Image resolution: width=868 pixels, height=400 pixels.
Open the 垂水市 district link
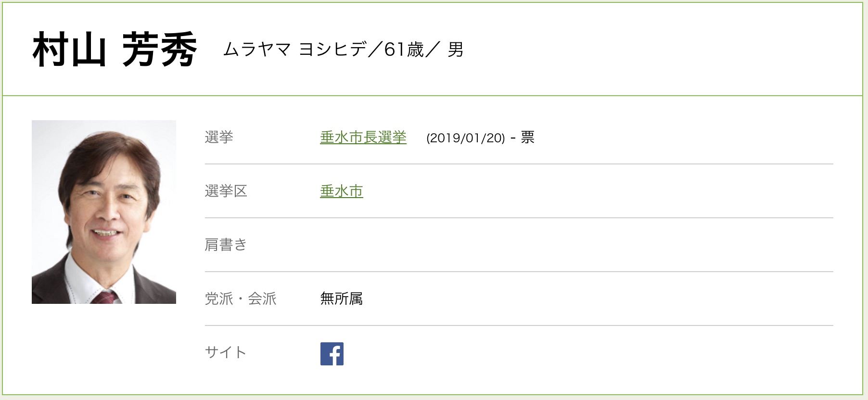point(342,191)
